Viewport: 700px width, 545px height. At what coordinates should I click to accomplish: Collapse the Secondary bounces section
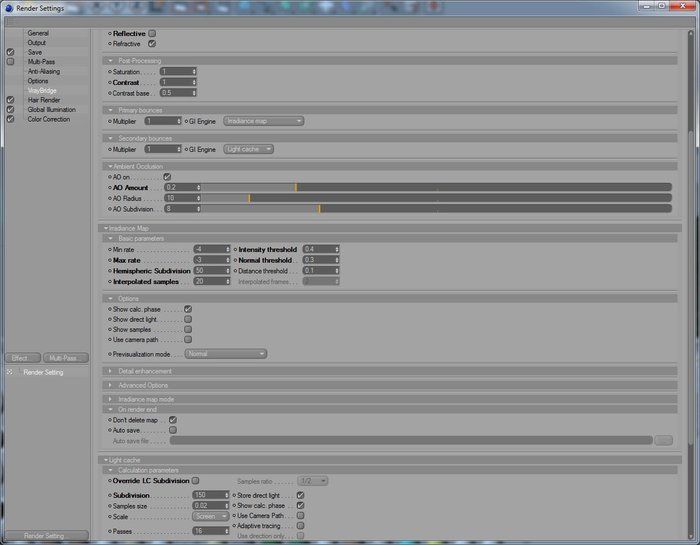click(x=110, y=138)
